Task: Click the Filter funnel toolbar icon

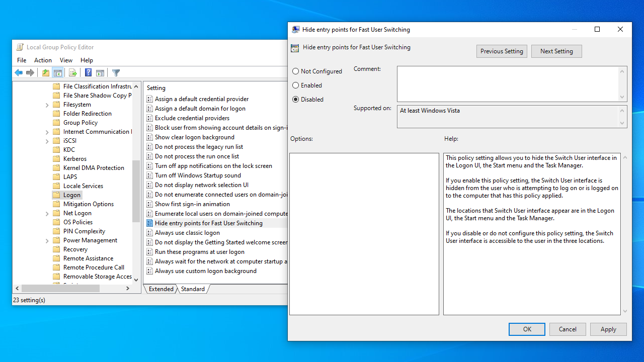Action: pyautogui.click(x=116, y=73)
